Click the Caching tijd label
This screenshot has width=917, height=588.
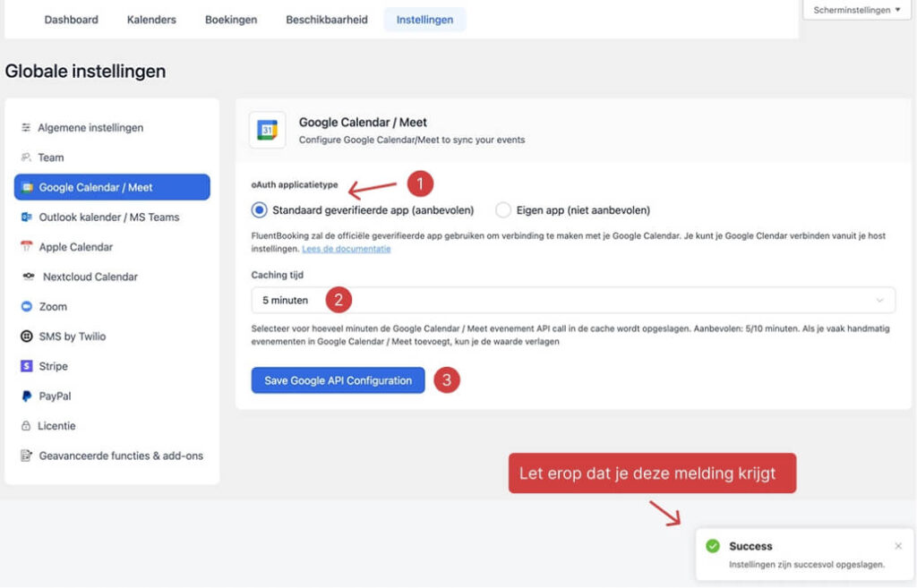[x=278, y=275]
